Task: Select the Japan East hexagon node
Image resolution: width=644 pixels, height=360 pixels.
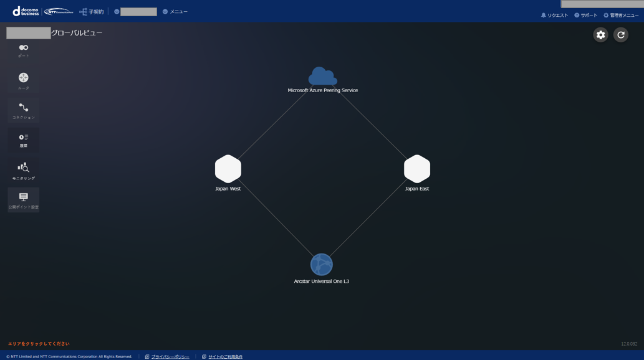Action: click(x=417, y=169)
